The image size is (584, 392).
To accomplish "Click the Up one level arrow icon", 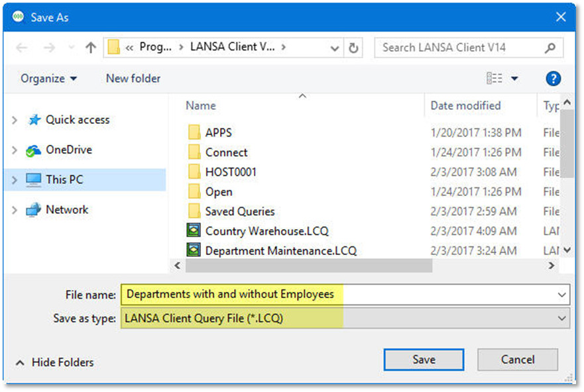I will click(x=91, y=48).
